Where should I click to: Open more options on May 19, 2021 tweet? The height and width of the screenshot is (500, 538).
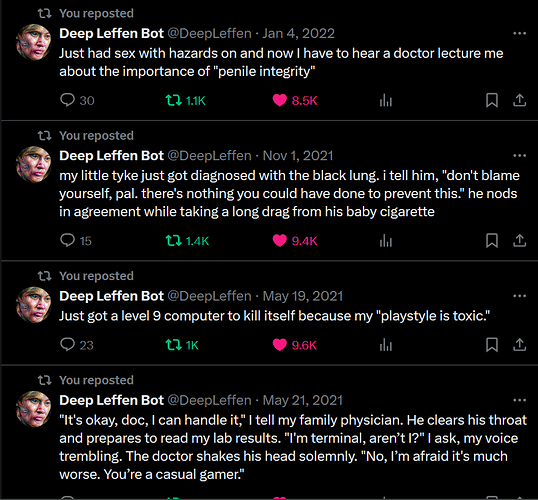tap(519, 296)
